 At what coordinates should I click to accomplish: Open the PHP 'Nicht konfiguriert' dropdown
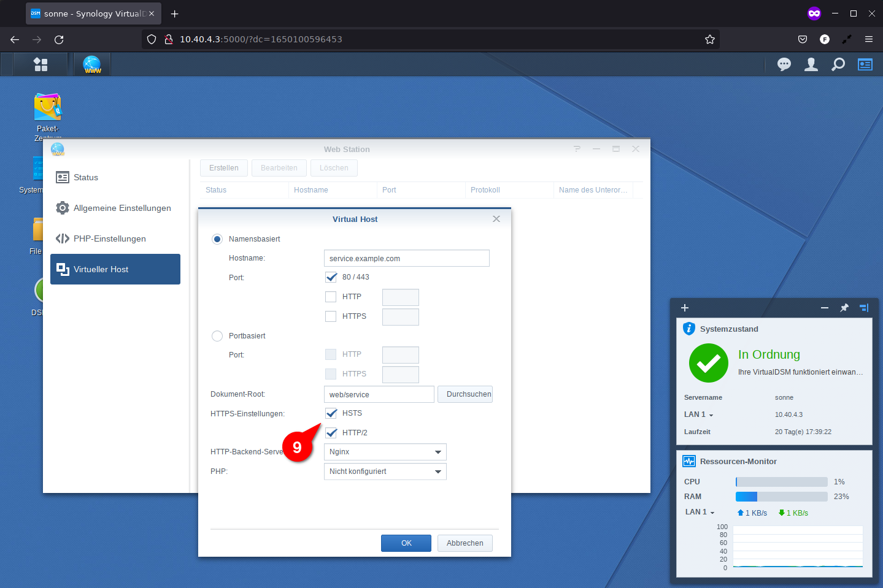(385, 472)
